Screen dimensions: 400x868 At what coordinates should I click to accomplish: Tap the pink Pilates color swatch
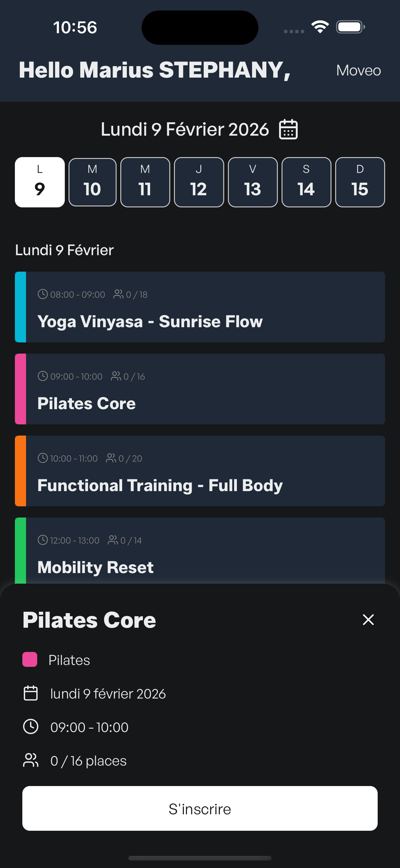pos(30,659)
